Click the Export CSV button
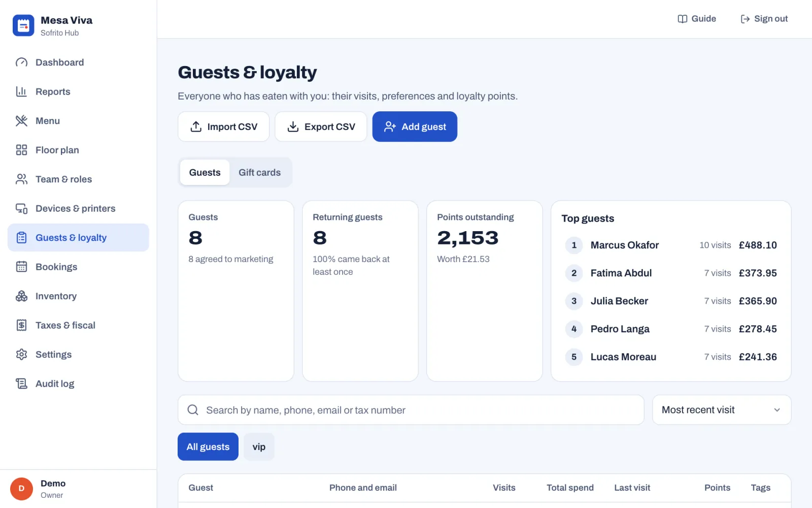The height and width of the screenshot is (508, 812). [321, 126]
